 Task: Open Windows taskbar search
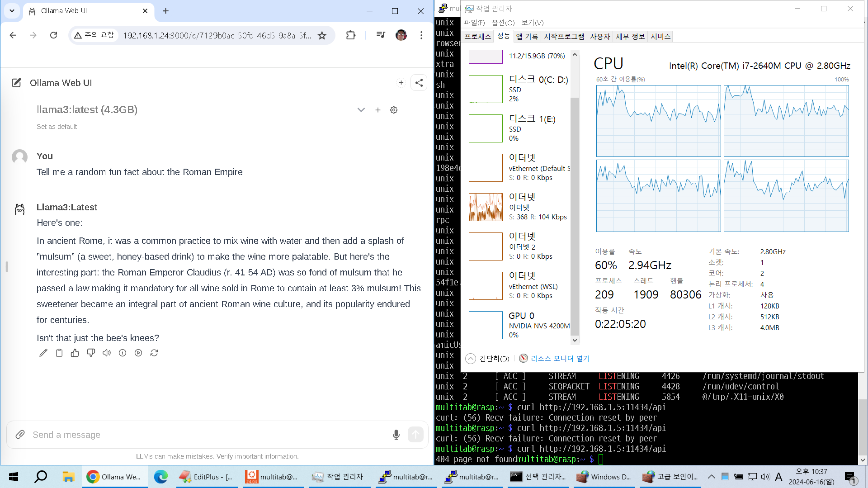(41, 477)
